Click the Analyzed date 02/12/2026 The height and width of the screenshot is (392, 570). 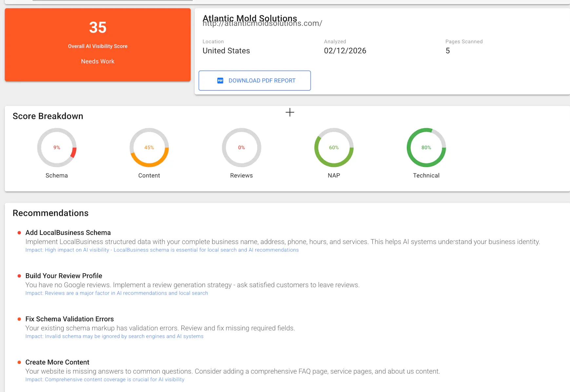[x=345, y=51]
